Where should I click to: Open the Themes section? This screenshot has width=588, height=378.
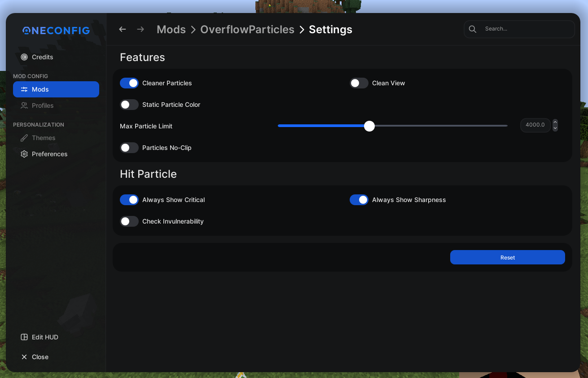(38, 138)
